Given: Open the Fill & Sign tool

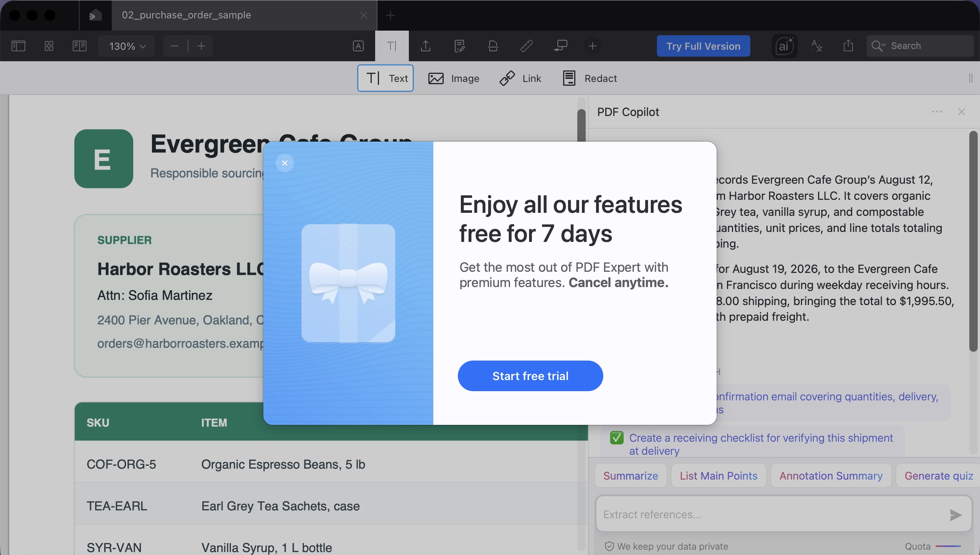Looking at the screenshot, I should coord(459,46).
